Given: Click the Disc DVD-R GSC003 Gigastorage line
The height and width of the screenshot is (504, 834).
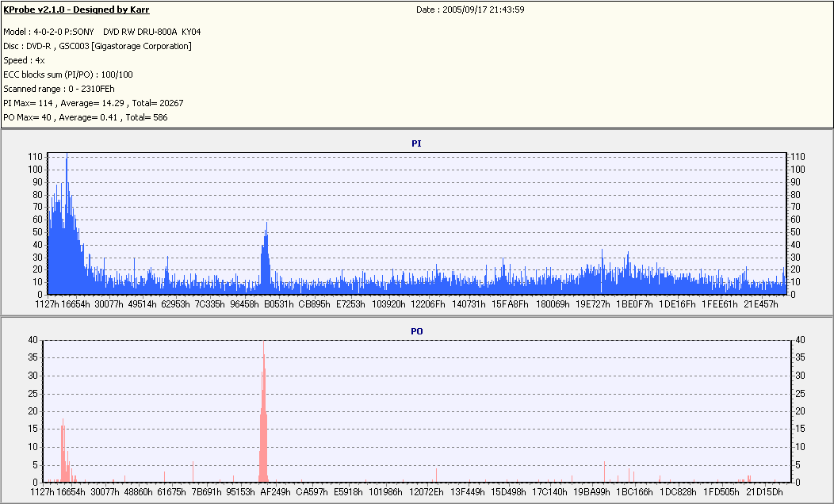Looking at the screenshot, I should [98, 46].
